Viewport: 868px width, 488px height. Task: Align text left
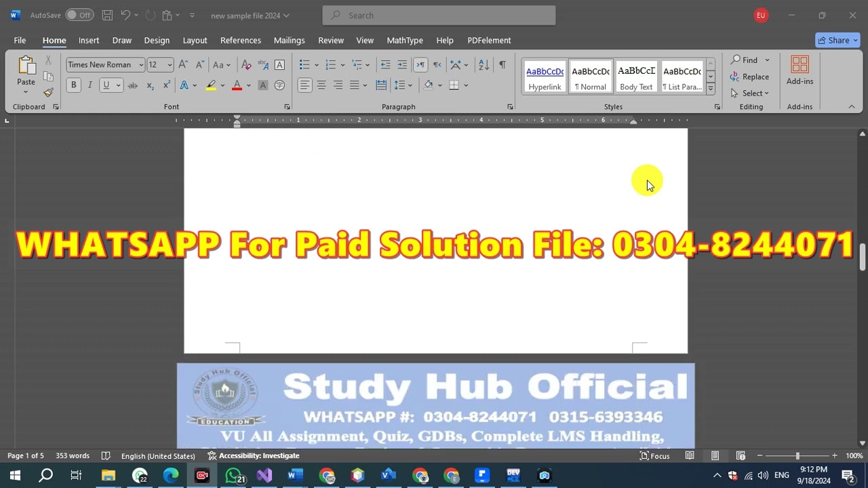305,85
